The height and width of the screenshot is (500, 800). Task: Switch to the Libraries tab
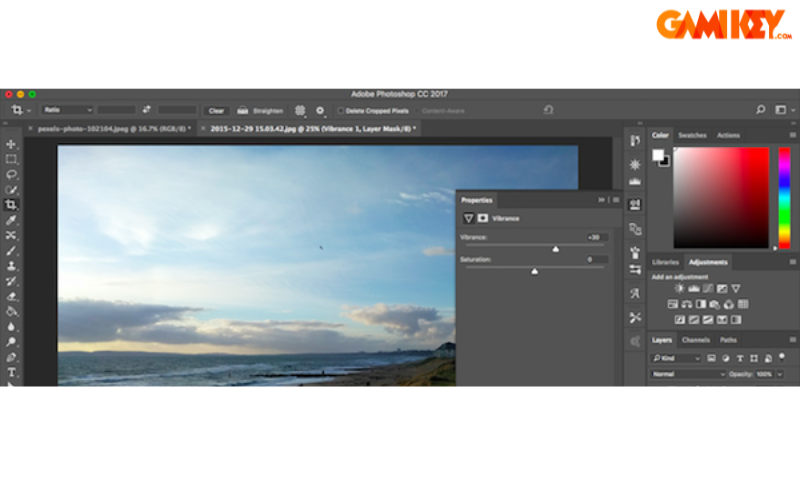point(665,262)
